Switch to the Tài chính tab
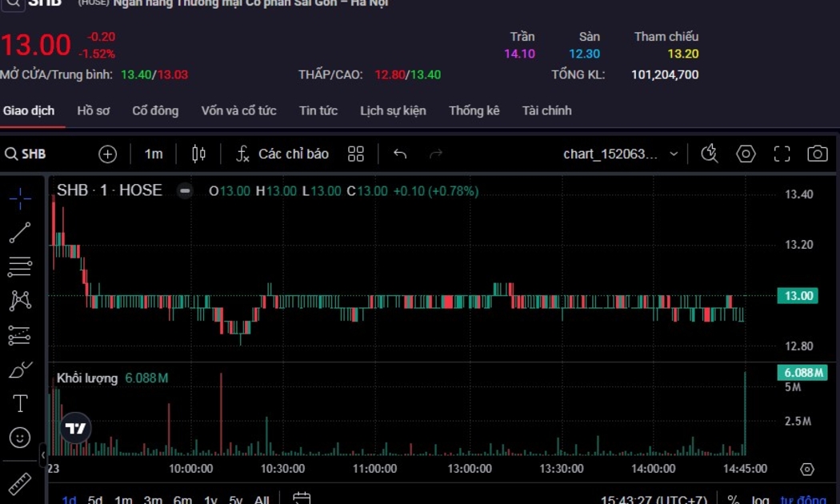The width and height of the screenshot is (840, 504). coord(546,110)
